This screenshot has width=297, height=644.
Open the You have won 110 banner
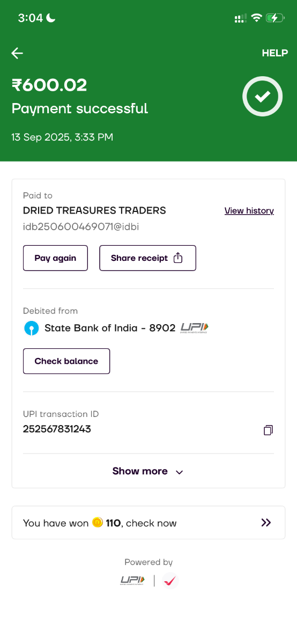[148, 523]
